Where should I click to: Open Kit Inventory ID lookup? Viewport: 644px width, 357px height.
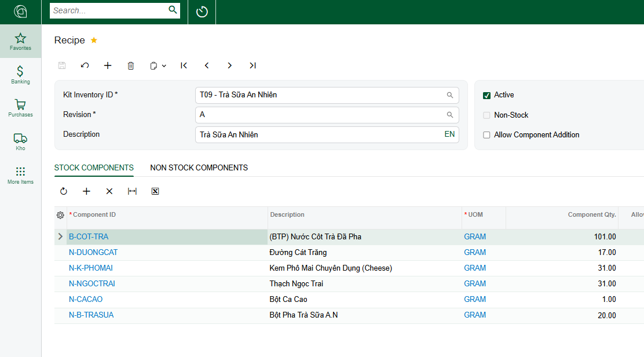pos(450,95)
